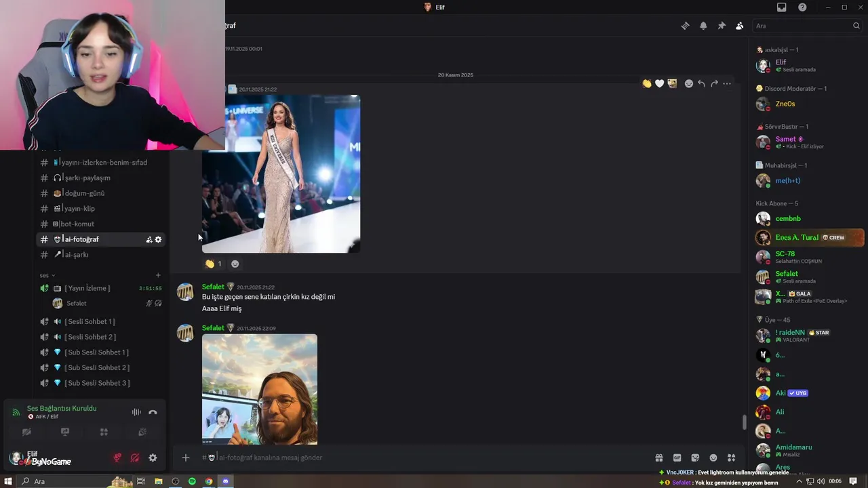This screenshot has height=488, width=868.
Task: Focus the Ara search field in Discord
Action: click(808, 26)
